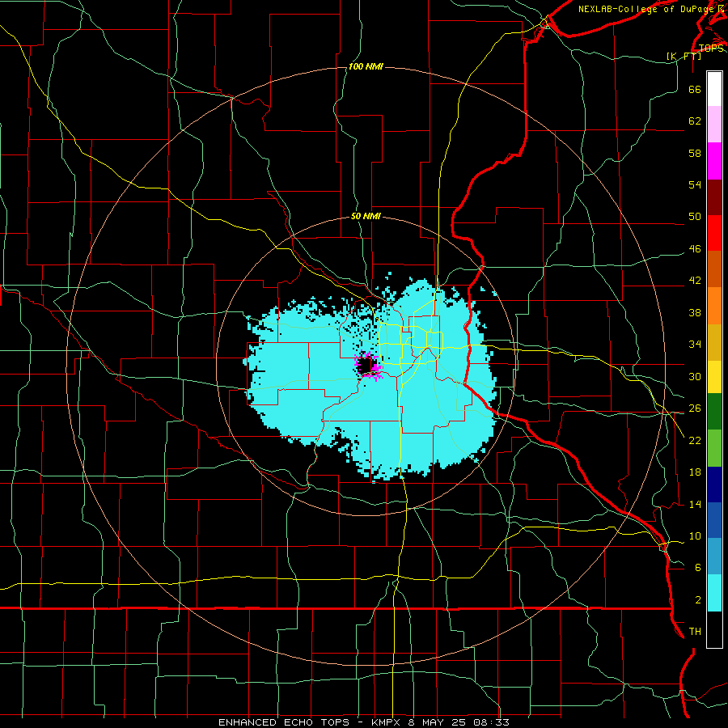Select the 6 legend number

point(698,567)
